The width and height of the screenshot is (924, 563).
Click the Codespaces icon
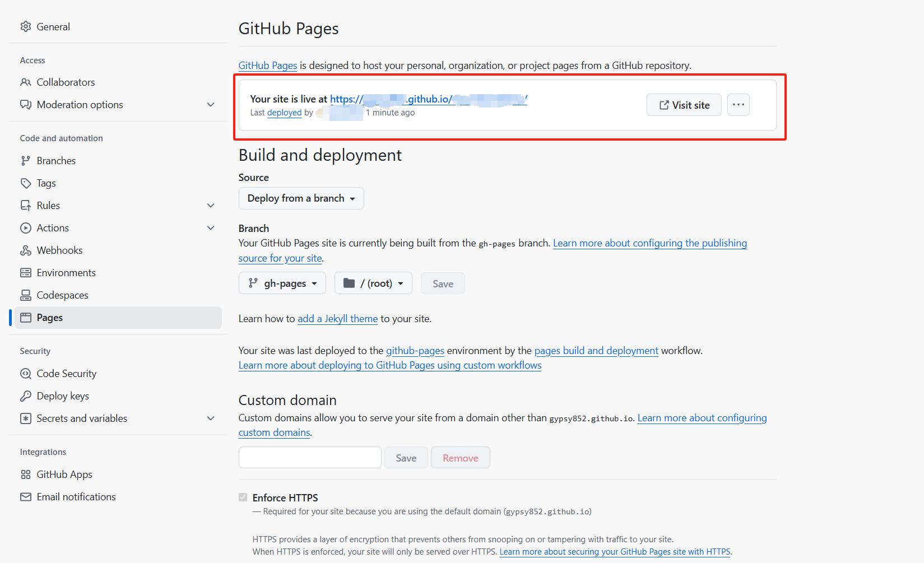point(26,295)
